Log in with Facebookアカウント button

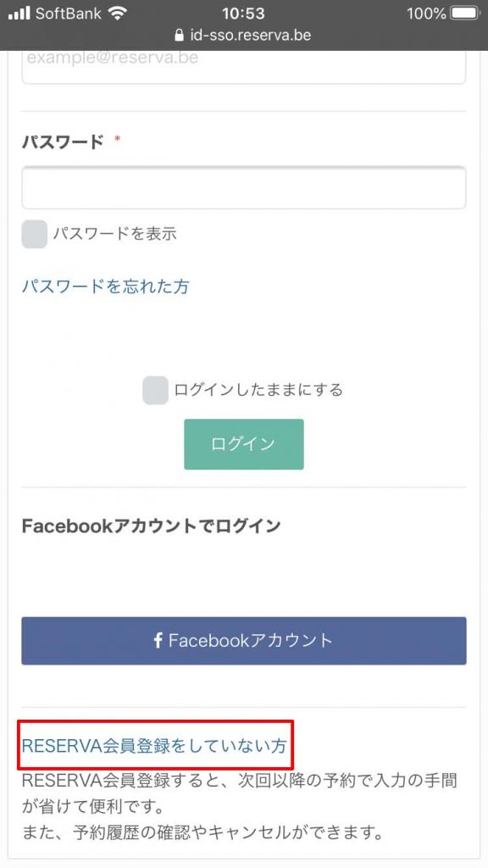pos(244,641)
